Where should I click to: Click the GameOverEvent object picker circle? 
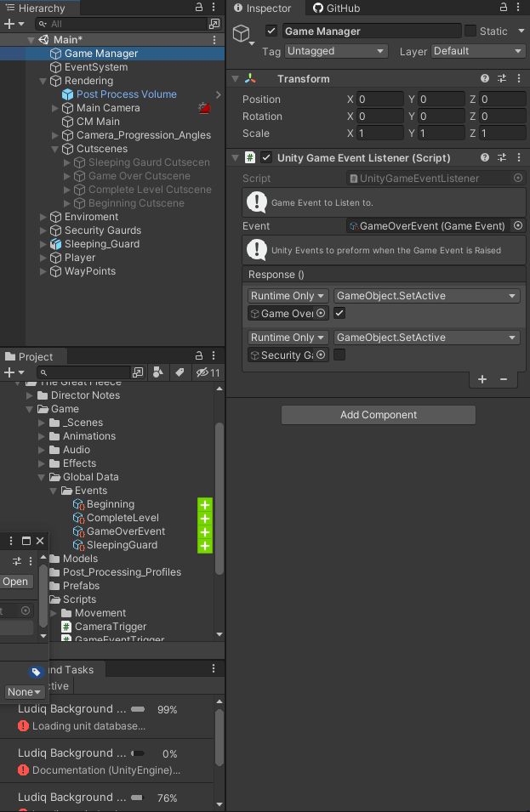(x=517, y=225)
